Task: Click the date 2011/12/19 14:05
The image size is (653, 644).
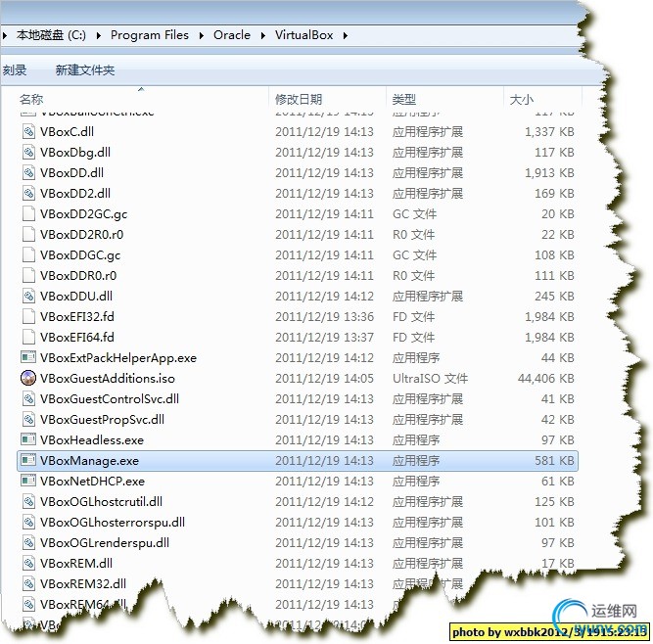Action: (324, 379)
